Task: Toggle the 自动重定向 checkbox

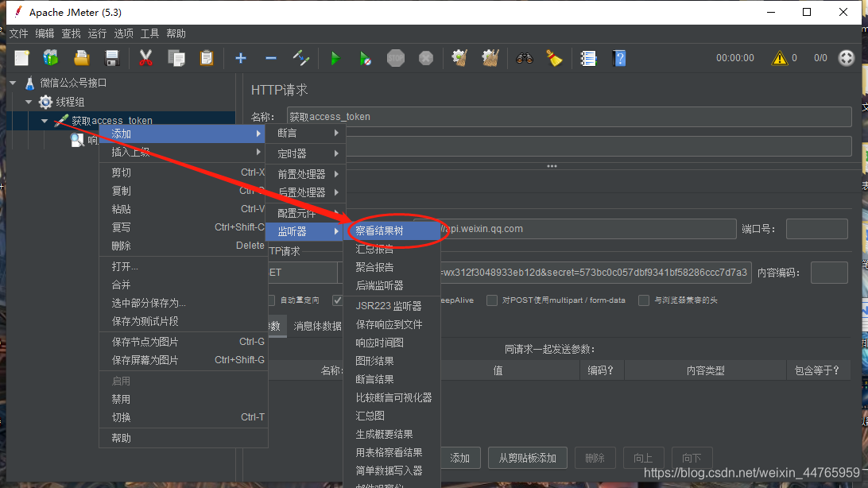Action: 271,300
